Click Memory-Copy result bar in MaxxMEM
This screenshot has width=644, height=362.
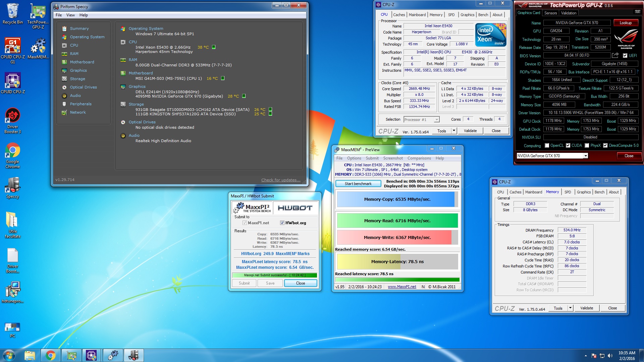(x=397, y=199)
